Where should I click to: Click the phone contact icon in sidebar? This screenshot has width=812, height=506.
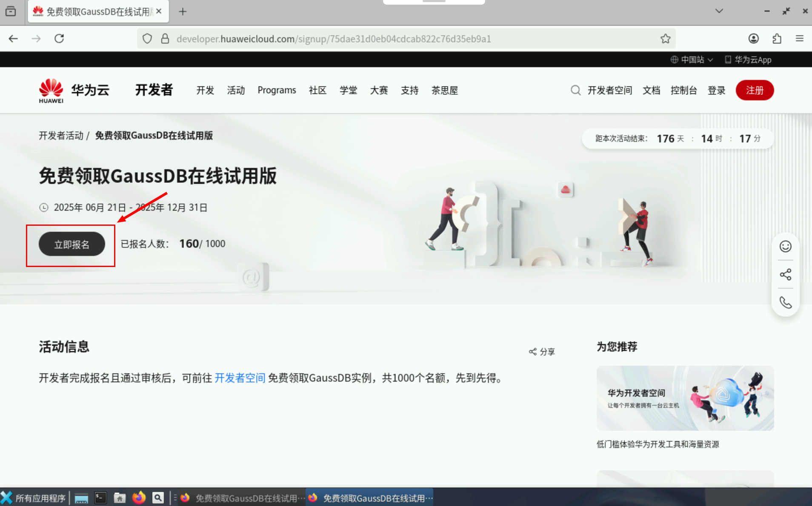(785, 303)
